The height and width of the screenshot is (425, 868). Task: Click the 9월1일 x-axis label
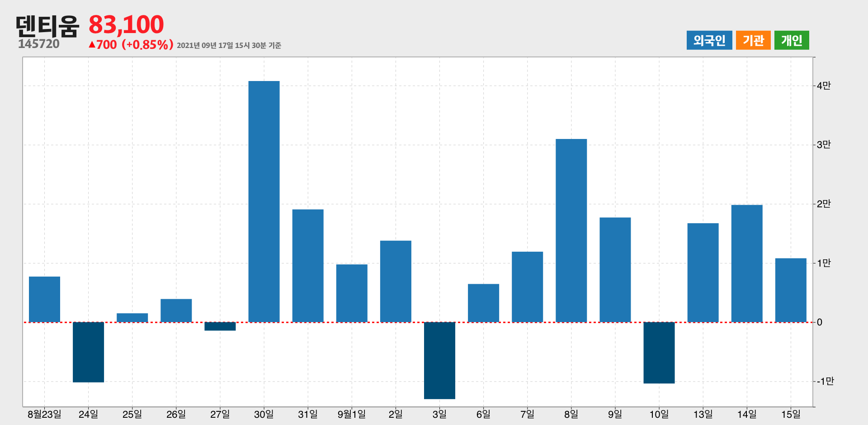352,414
